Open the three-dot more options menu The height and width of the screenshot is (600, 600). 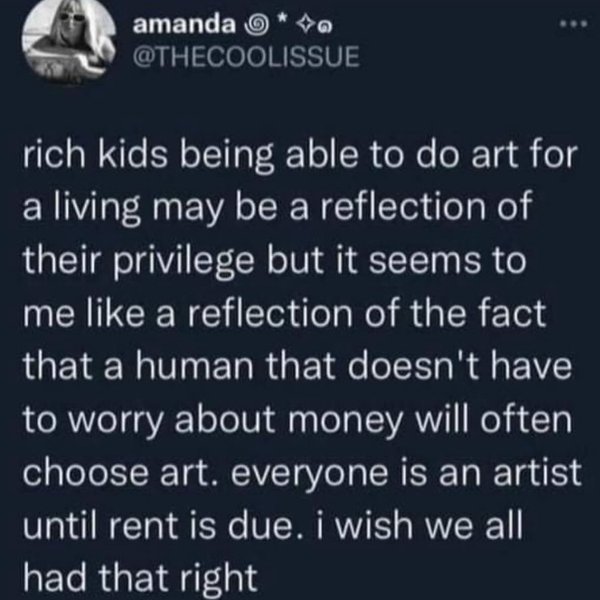tap(573, 25)
